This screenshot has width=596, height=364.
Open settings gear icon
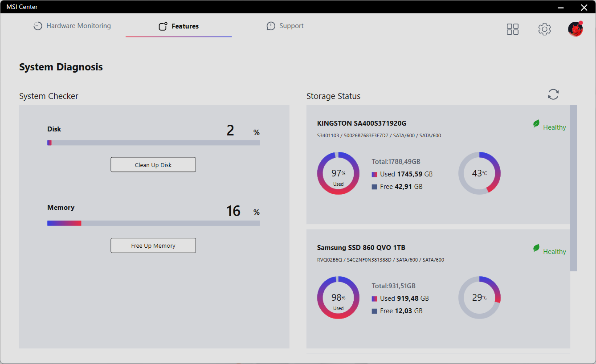coord(544,29)
